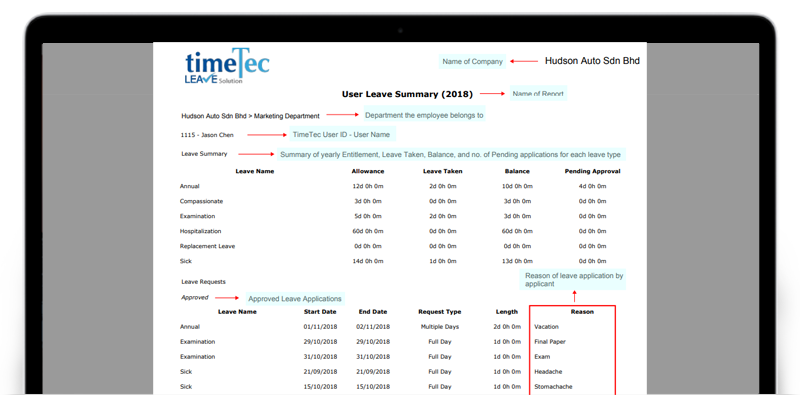Image resolution: width=800 pixels, height=395 pixels.
Task: Select the company name Hudson Auto Sdn Bhd at top right
Action: coord(592,61)
